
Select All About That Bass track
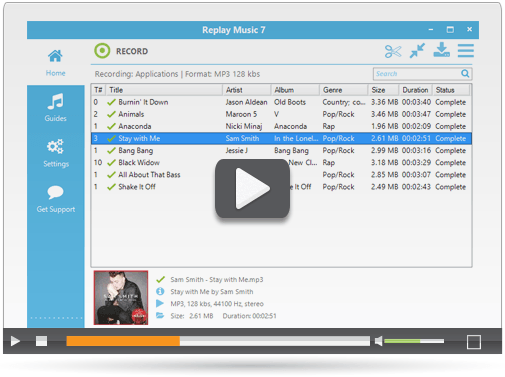(281, 175)
